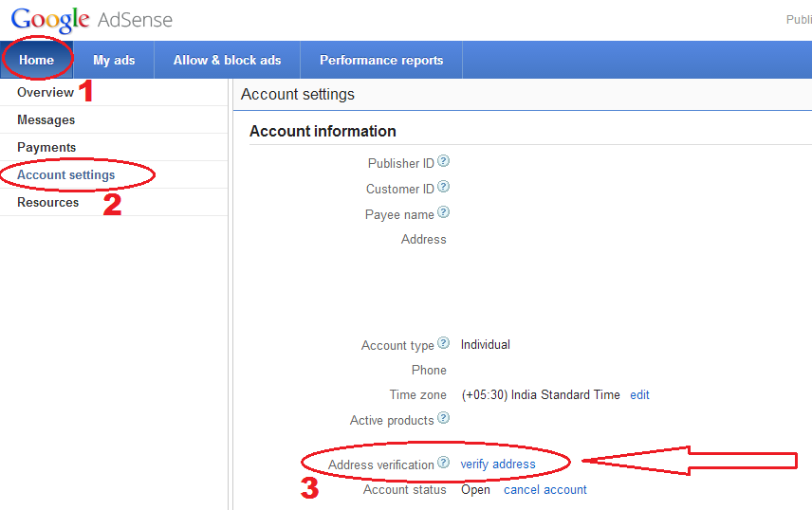Switch to the My ads tab

(114, 60)
